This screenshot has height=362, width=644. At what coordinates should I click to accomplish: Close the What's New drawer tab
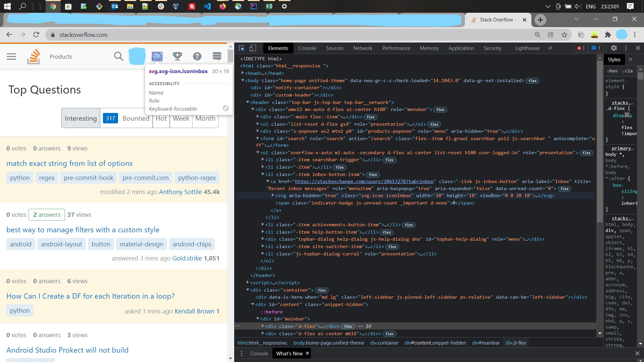[x=307, y=353]
